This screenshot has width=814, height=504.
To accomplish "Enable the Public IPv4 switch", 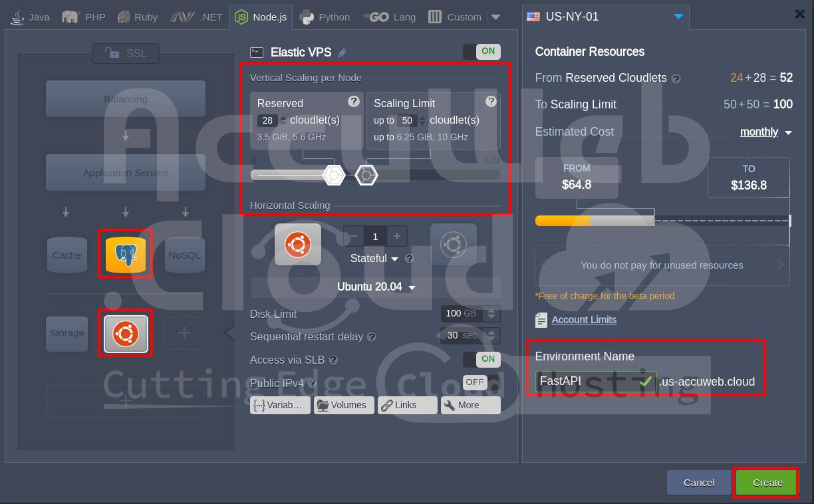I will click(x=475, y=382).
